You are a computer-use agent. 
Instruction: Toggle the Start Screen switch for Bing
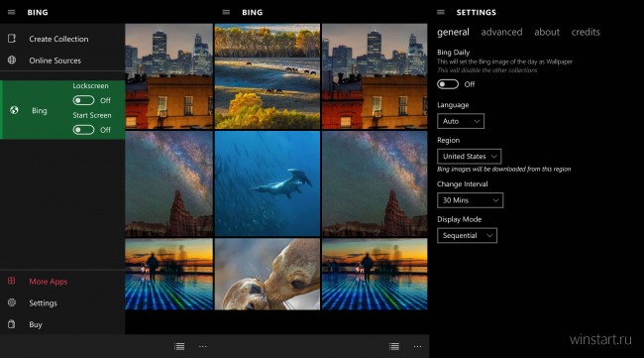83,130
